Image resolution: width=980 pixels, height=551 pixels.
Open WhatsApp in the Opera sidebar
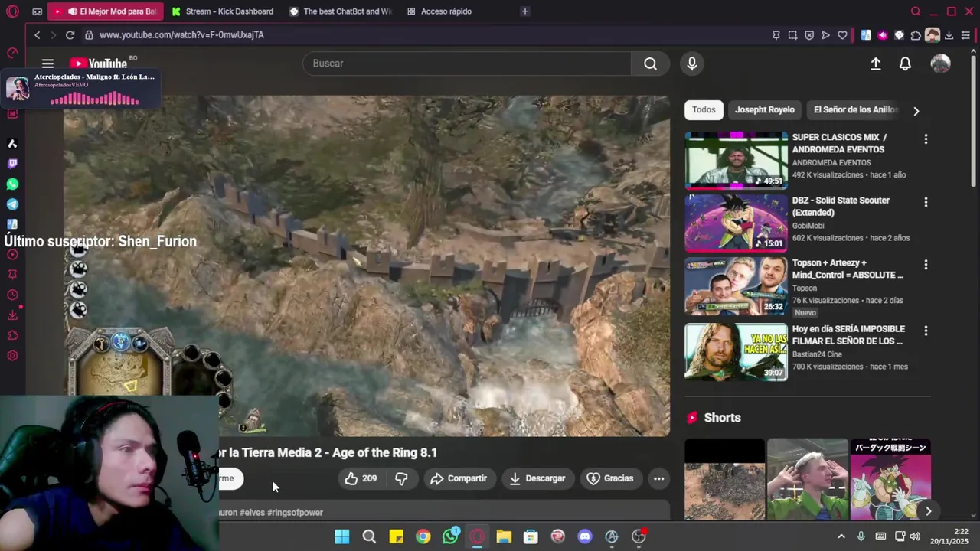pos(12,184)
